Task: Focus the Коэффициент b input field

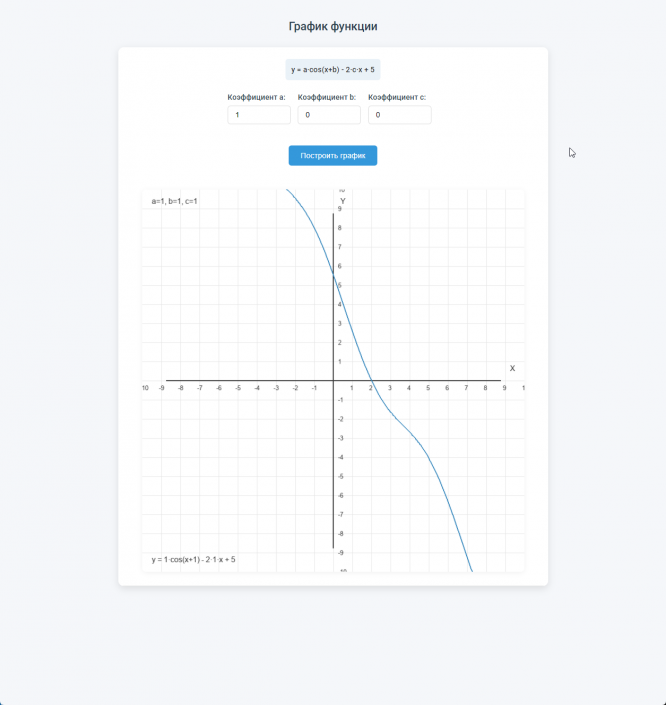Action: click(329, 116)
